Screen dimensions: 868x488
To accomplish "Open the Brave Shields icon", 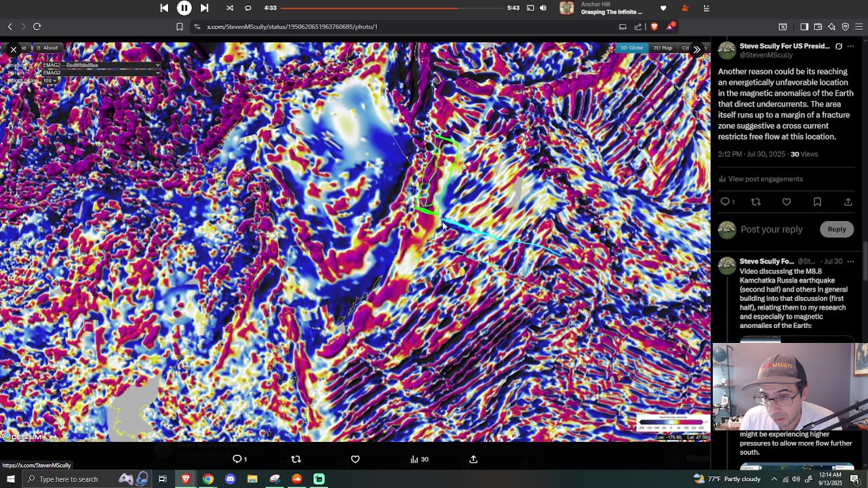I will click(654, 26).
